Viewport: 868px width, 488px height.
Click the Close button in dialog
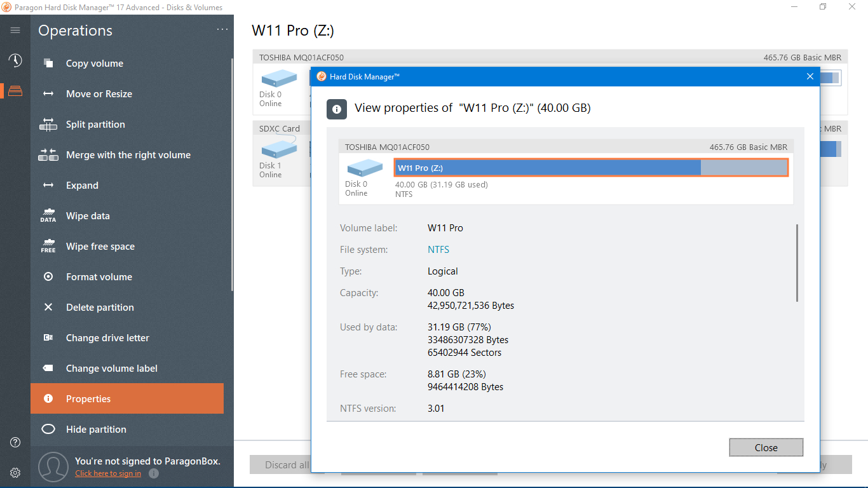[x=766, y=447]
